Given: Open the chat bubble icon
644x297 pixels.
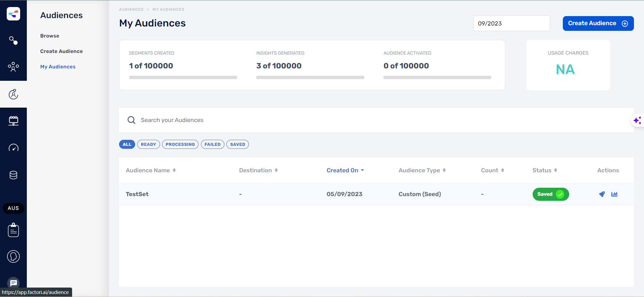Looking at the screenshot, I should [x=13, y=283].
